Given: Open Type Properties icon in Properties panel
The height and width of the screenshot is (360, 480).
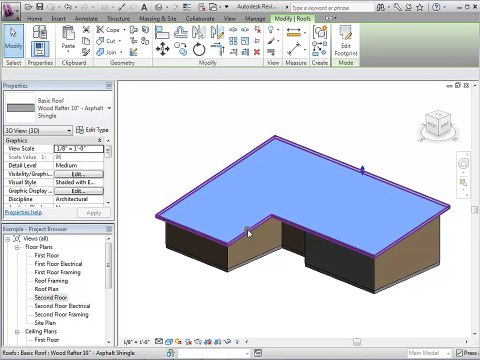Looking at the screenshot, I should [x=40, y=32].
